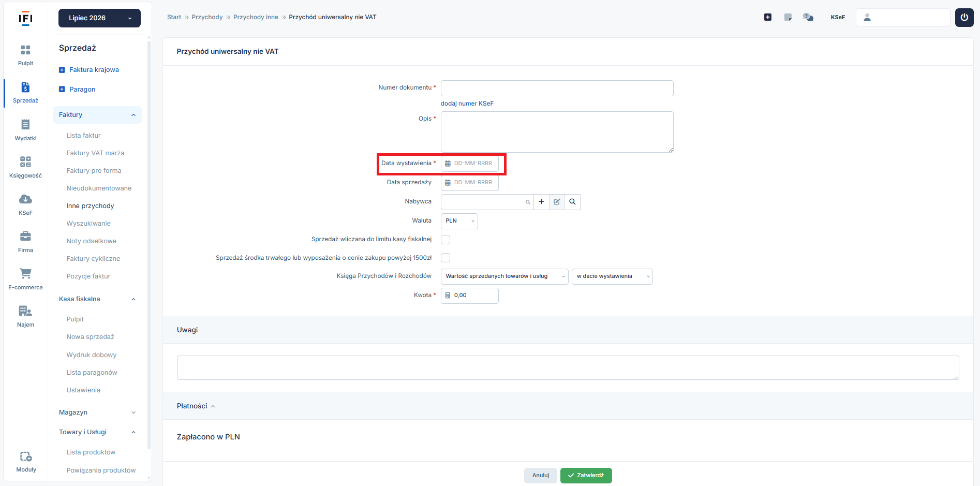Enable Sprzedaż wliczana do limitu kasy fiskalnej
This screenshot has height=486, width=980.
pos(446,240)
